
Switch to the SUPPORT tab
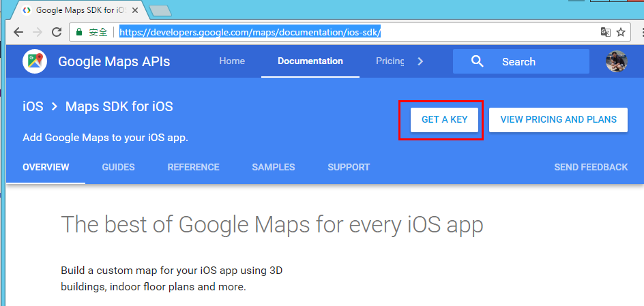[x=349, y=167]
